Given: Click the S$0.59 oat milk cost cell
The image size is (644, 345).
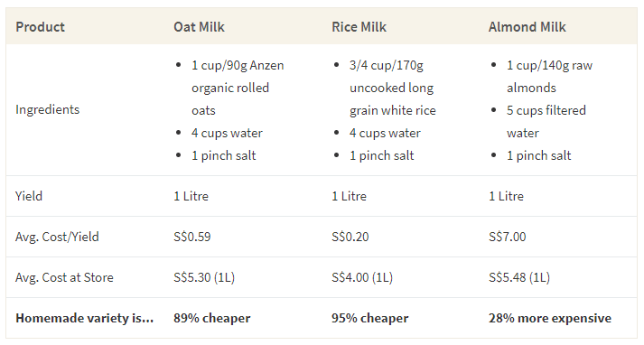Looking at the screenshot, I should point(191,237).
